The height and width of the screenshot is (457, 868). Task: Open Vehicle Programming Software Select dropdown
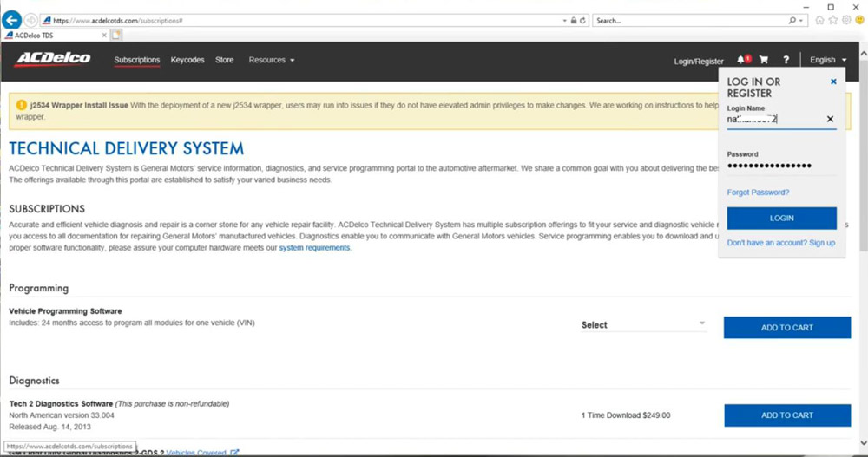click(643, 325)
